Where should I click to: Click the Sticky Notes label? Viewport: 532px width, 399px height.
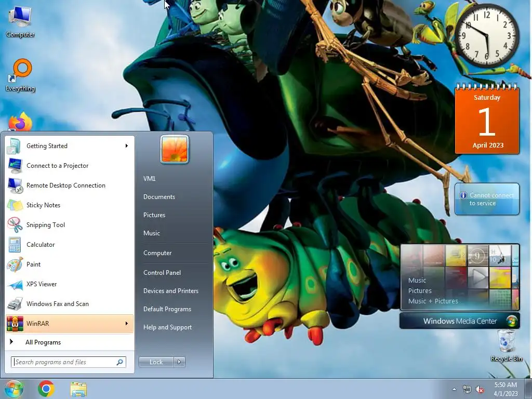(44, 205)
